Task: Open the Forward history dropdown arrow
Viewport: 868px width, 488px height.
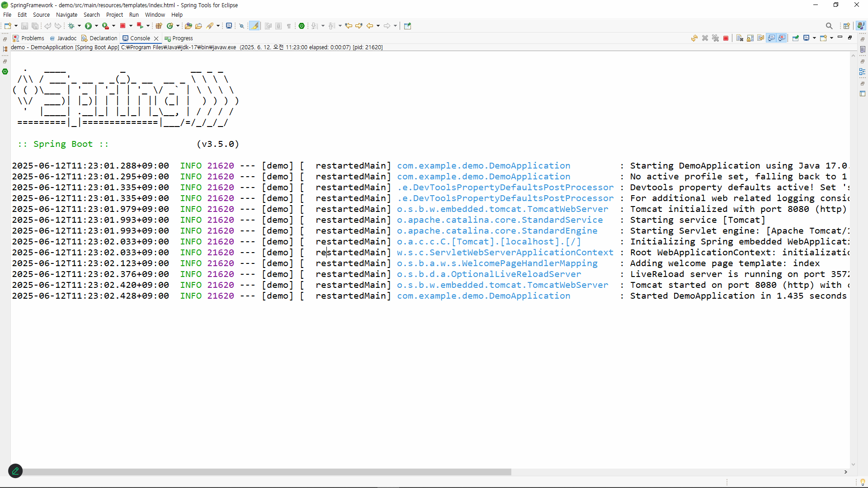Action: tap(395, 26)
